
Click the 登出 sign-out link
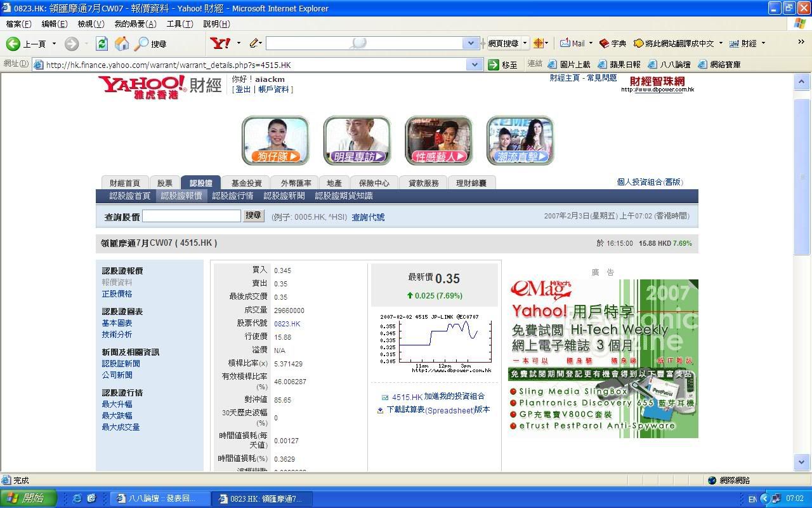pyautogui.click(x=243, y=90)
